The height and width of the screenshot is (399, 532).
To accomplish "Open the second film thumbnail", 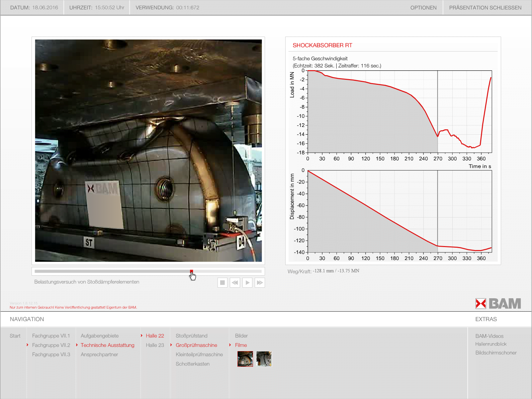I will click(264, 359).
